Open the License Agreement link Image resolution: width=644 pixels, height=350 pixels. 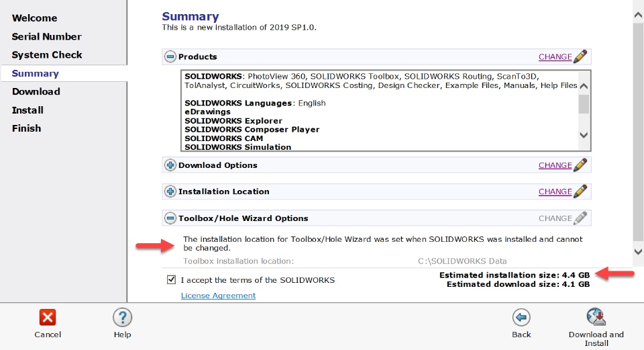(218, 296)
